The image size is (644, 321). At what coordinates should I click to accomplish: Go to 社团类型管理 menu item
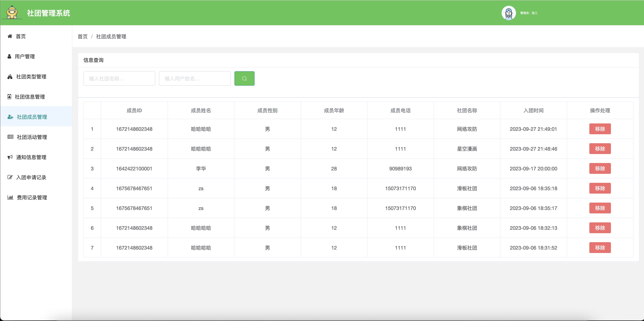pyautogui.click(x=36, y=76)
